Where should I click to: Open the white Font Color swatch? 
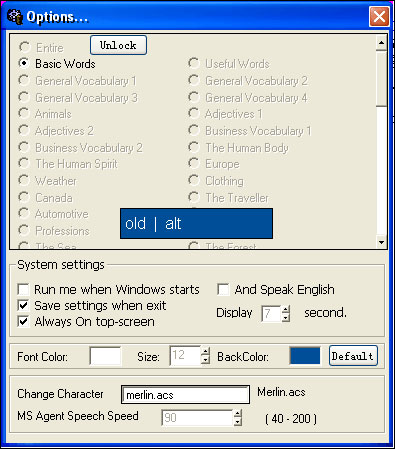105,356
